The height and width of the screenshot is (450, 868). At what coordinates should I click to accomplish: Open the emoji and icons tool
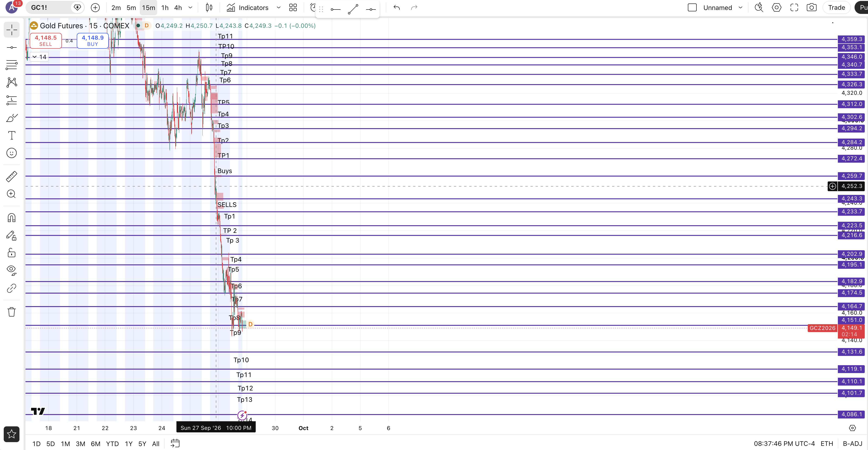(11, 153)
